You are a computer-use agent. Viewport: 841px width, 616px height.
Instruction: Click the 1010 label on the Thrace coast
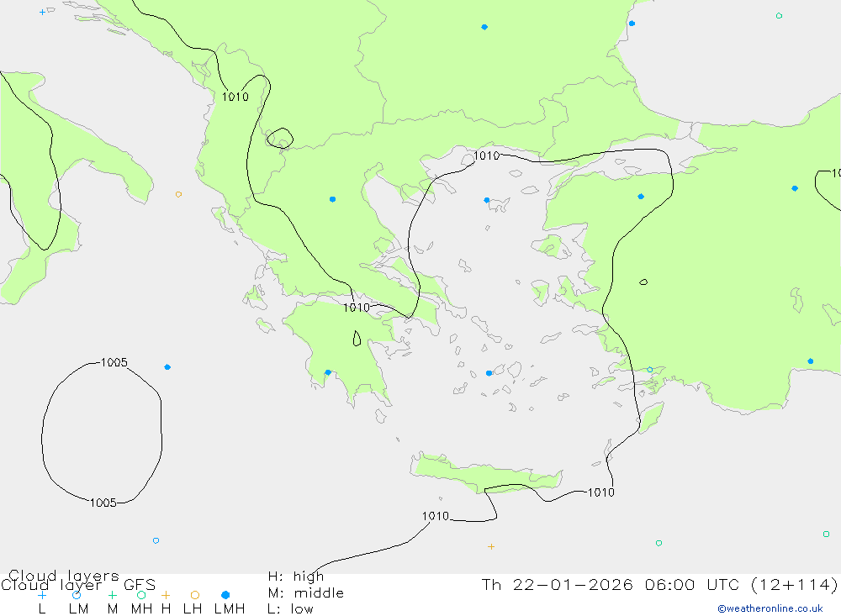[486, 155]
